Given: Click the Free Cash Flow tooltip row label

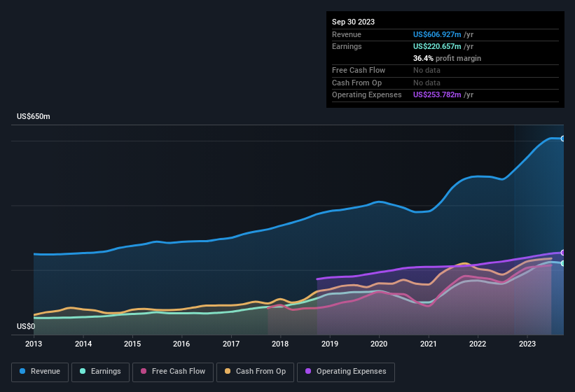Looking at the screenshot, I should pyautogui.click(x=359, y=70).
